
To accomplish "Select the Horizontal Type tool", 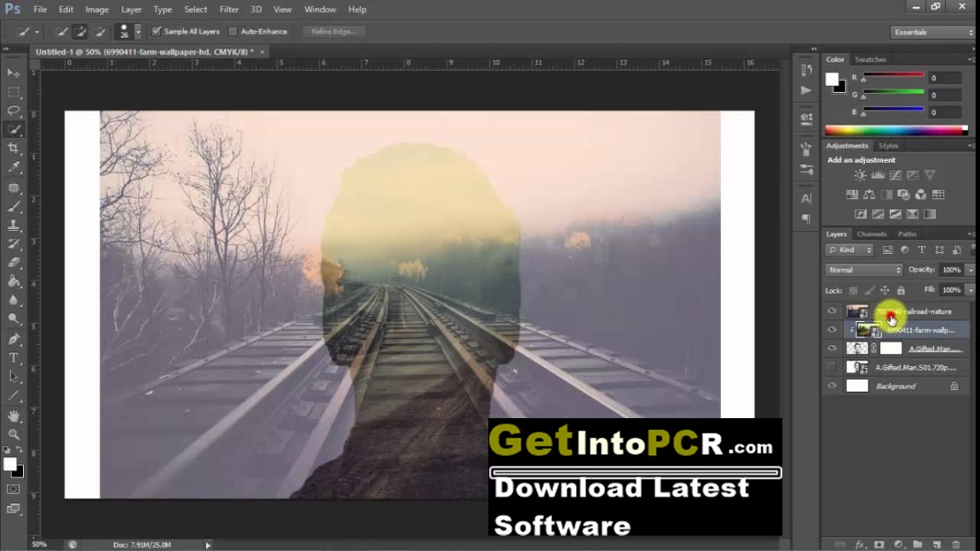I will click(x=13, y=358).
